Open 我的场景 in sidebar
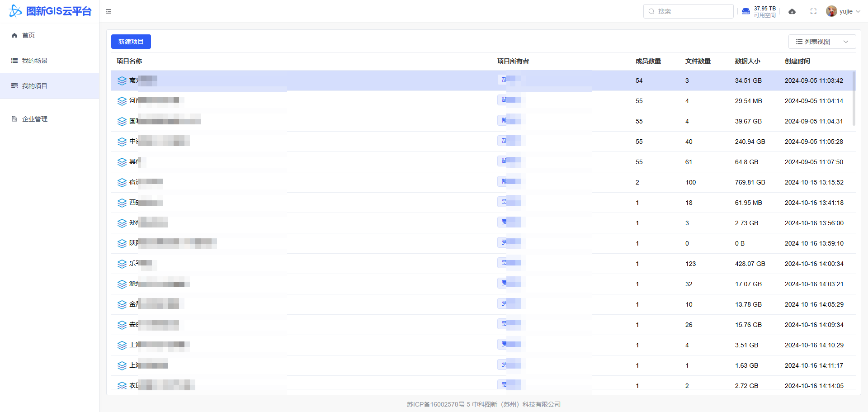868x412 pixels. pos(34,61)
